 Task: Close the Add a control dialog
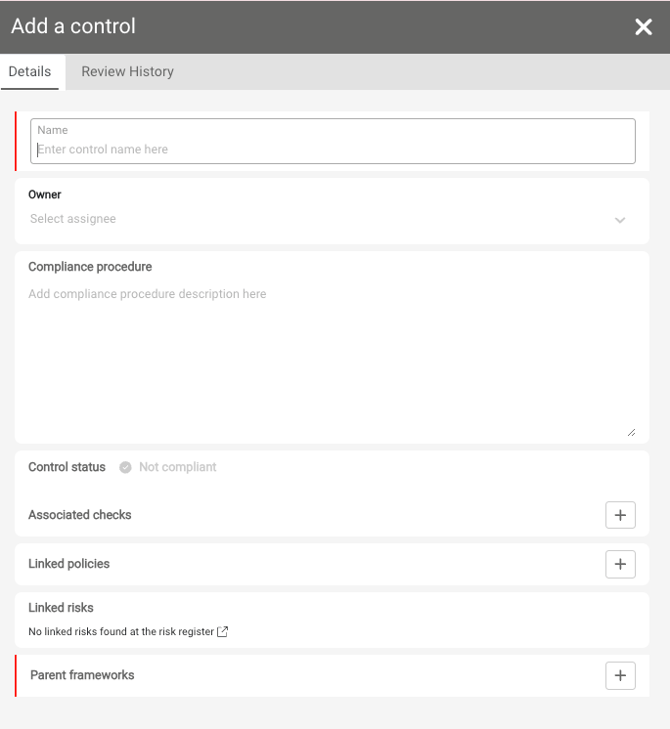pos(643,27)
